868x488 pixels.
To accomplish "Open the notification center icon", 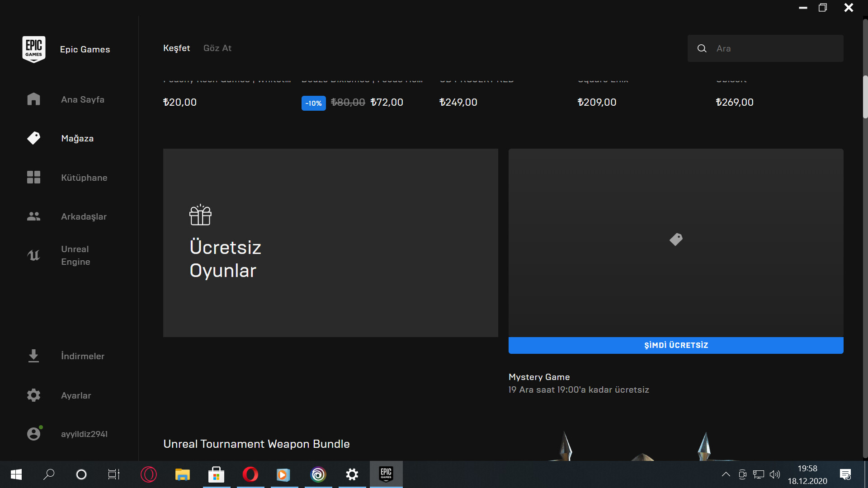I will [845, 474].
